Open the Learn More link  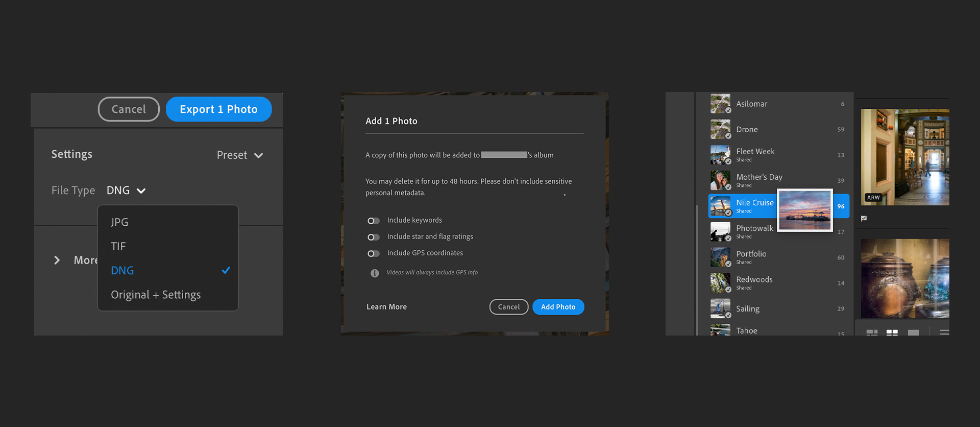(x=386, y=307)
